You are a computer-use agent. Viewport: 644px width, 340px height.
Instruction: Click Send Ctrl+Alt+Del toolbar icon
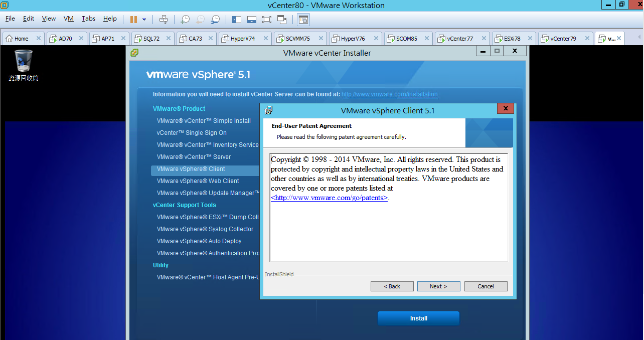coord(164,20)
